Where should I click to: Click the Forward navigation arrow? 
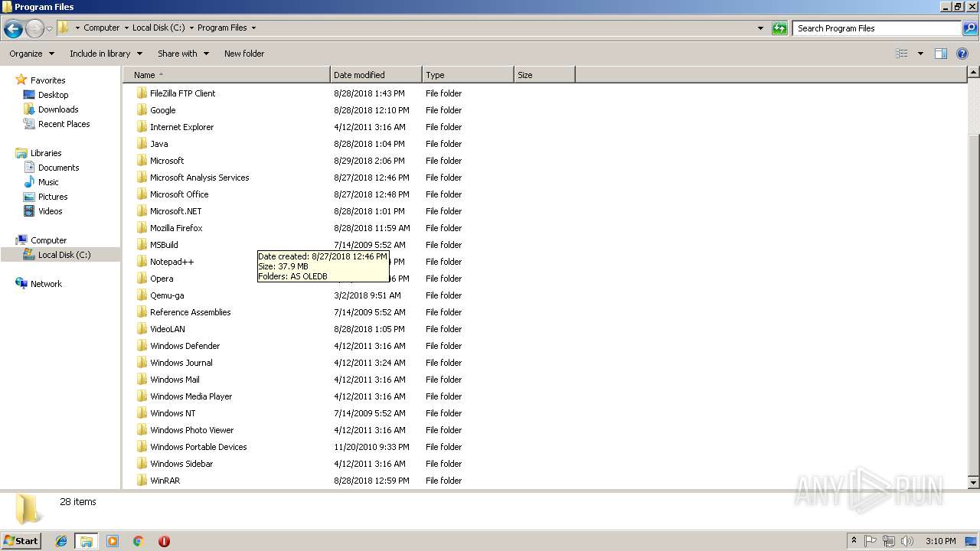pos(34,29)
